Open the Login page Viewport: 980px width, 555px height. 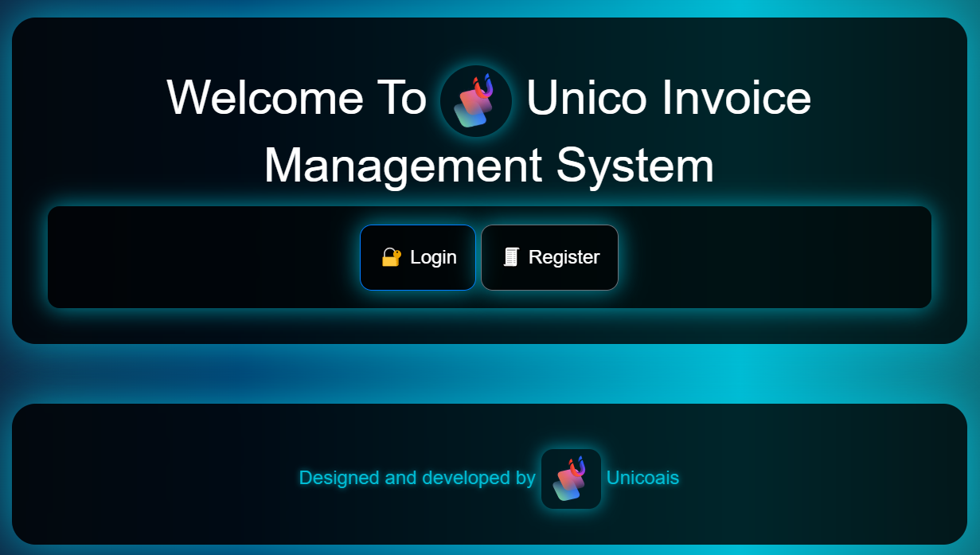tap(418, 257)
